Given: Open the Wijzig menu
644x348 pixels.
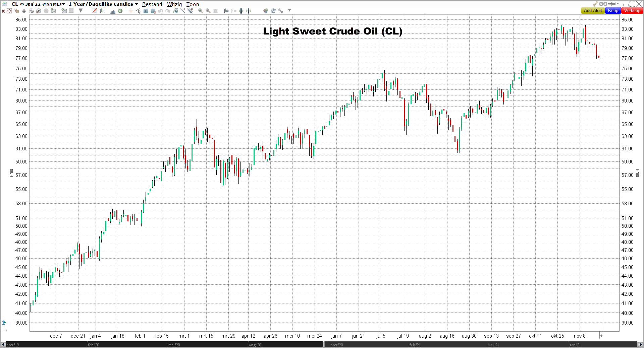Looking at the screenshot, I should (x=174, y=4).
